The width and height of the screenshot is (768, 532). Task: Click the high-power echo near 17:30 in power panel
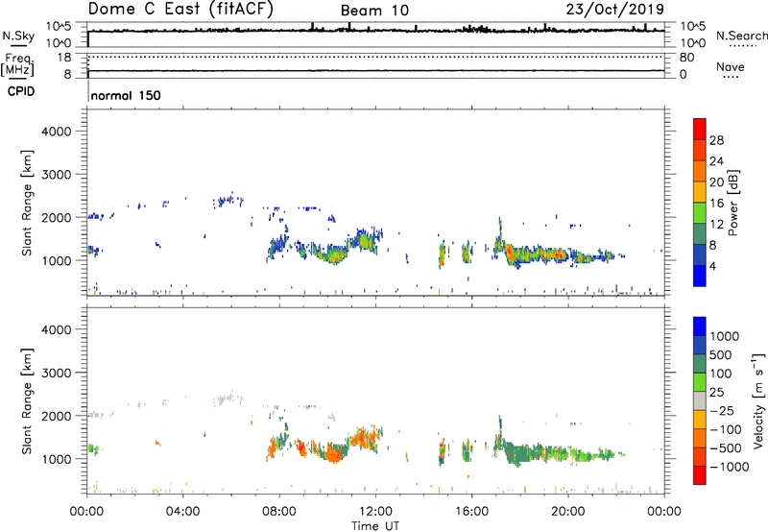(x=511, y=254)
